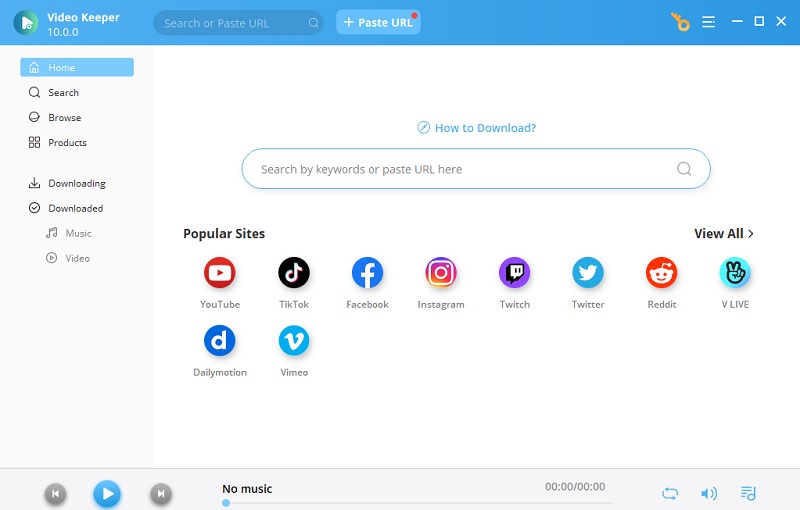Mute the player volume
Image resolution: width=800 pixels, height=510 pixels.
(708, 493)
